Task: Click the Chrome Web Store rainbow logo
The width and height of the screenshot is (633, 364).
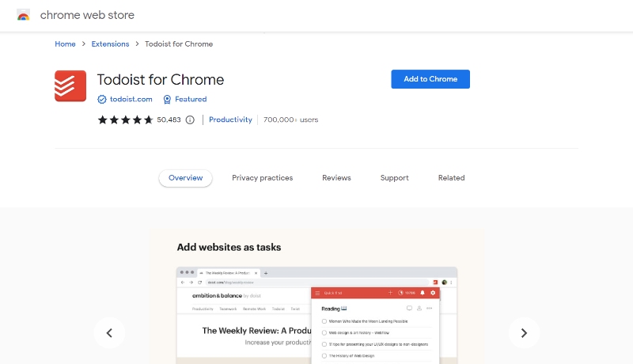Action: tap(23, 15)
